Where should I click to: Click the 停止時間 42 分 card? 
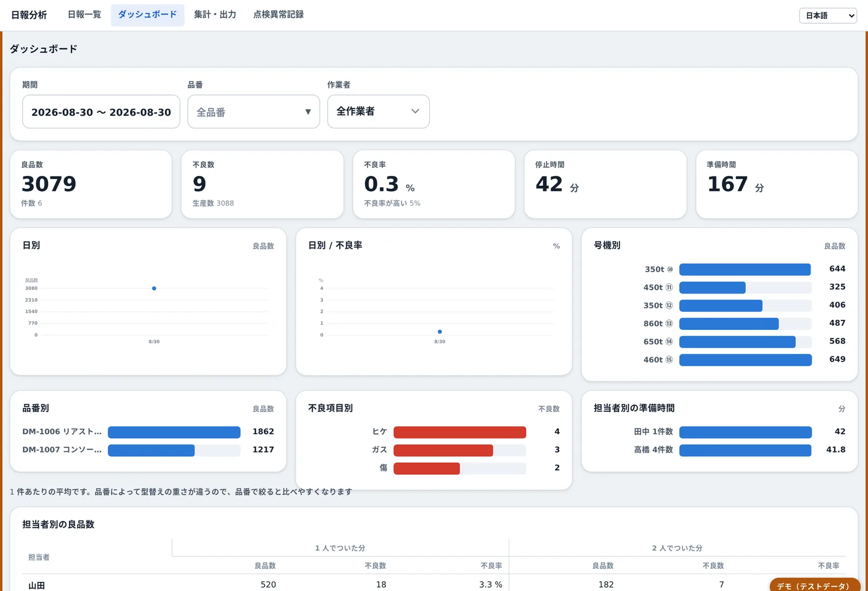605,185
